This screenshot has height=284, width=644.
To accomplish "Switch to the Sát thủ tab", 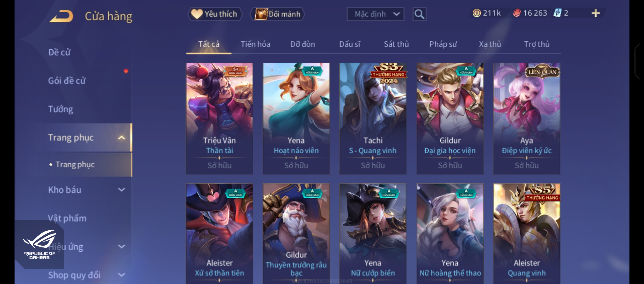I will [396, 44].
